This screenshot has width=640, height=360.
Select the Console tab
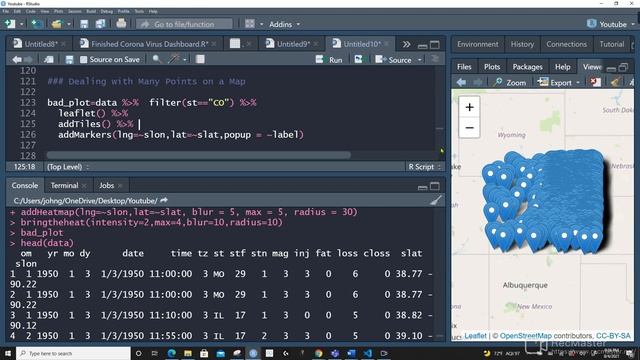tap(24, 185)
